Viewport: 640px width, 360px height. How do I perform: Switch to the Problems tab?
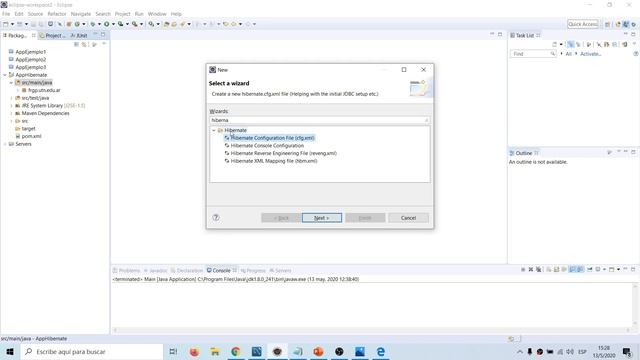pos(127,271)
